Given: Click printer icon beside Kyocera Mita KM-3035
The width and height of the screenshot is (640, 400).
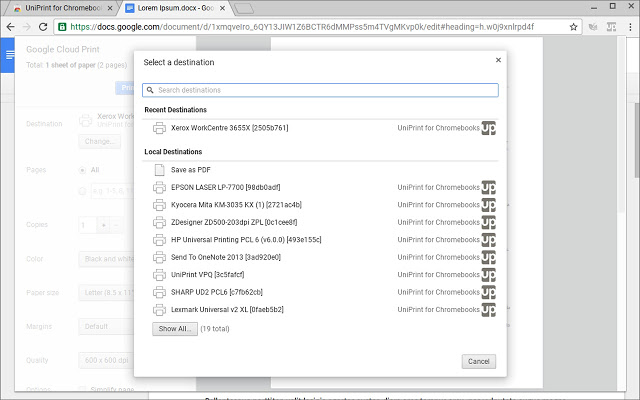Looking at the screenshot, I should point(159,205).
